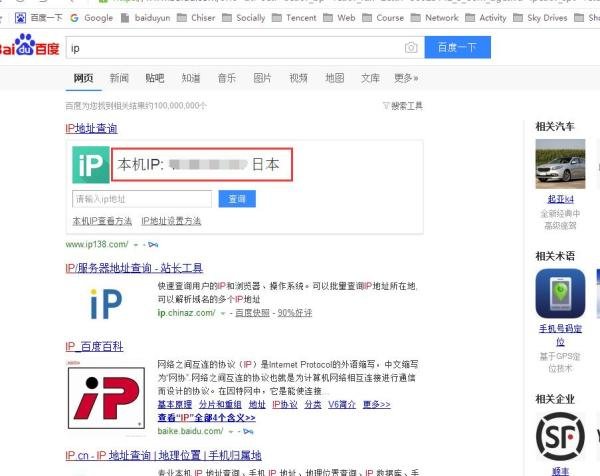Open the Web bookmark folder
Screen dimensions: 600x476
[339, 18]
